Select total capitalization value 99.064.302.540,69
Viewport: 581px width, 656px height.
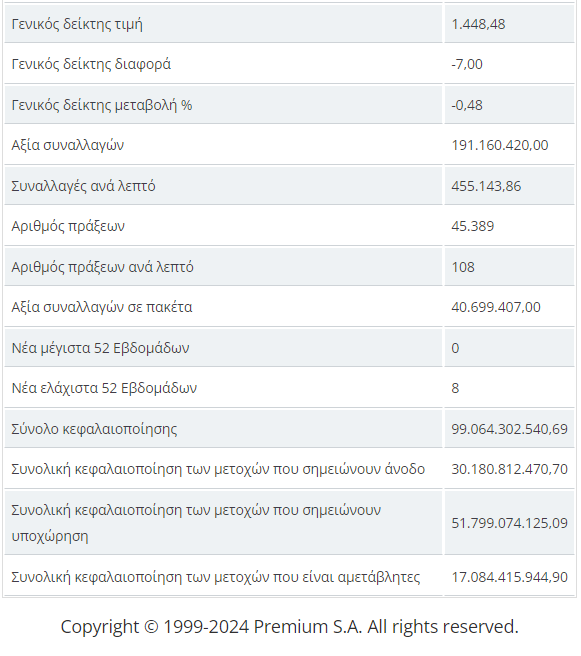click(x=509, y=429)
